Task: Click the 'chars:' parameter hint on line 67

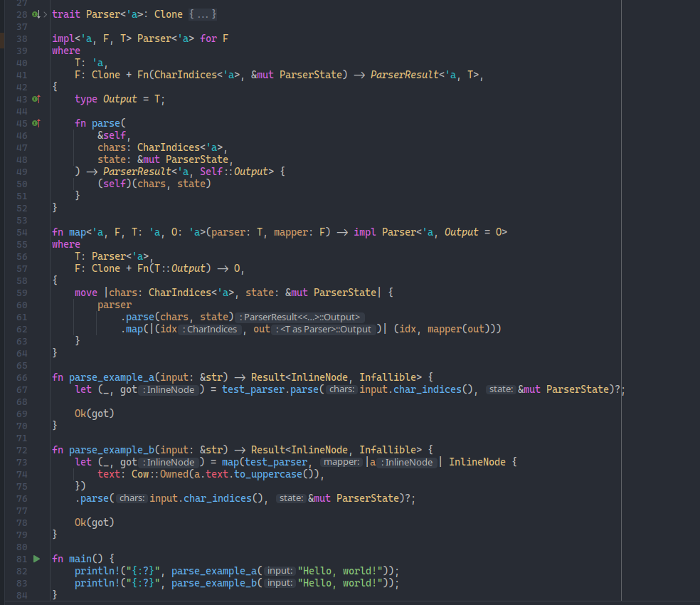Action: (x=341, y=389)
